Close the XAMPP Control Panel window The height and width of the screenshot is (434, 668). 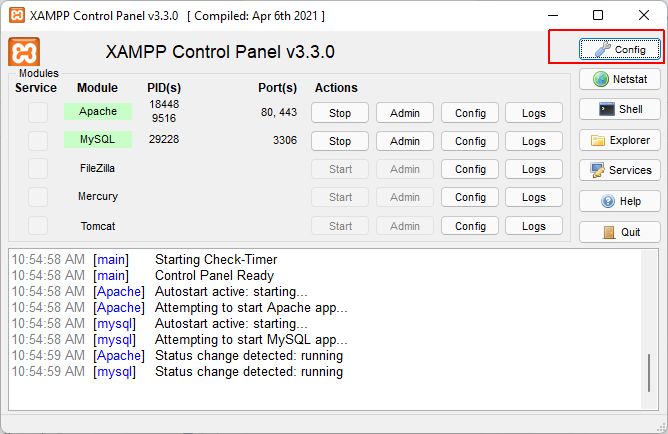(x=644, y=15)
